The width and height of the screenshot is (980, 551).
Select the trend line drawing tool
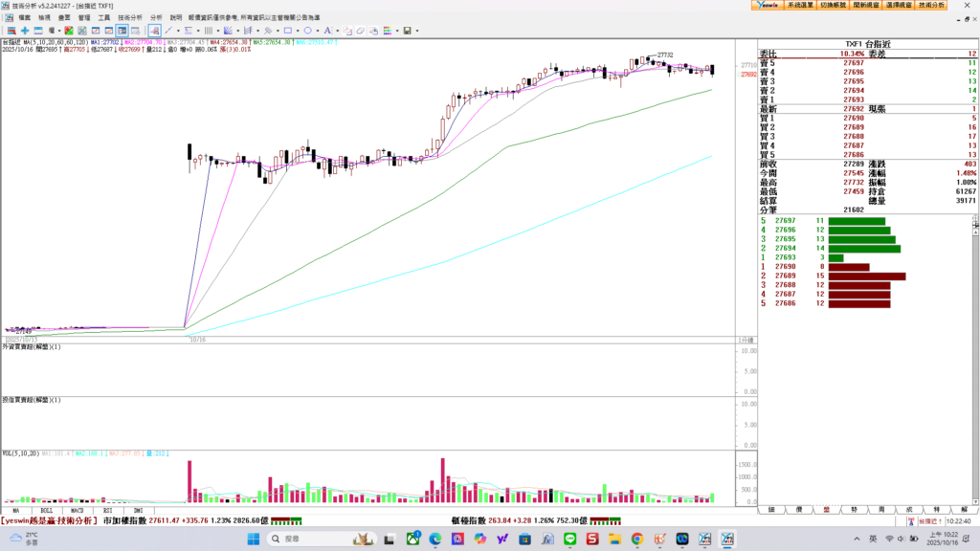point(167,31)
